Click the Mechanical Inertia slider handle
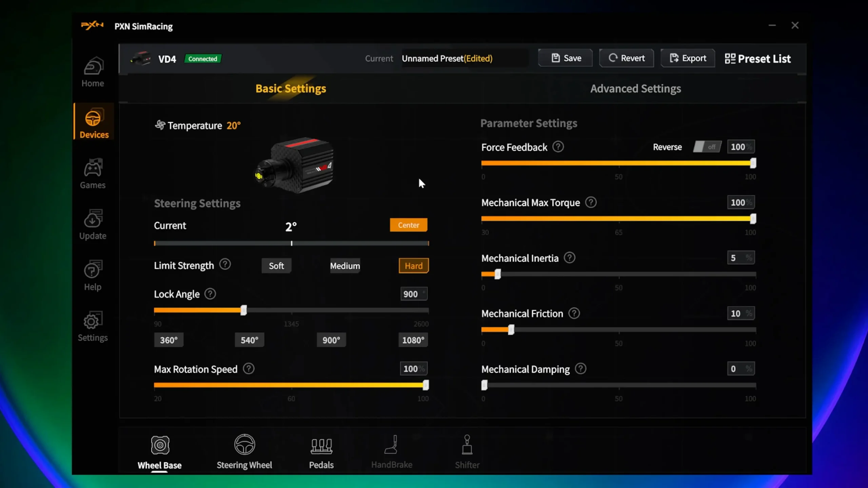The image size is (868, 488). click(497, 274)
